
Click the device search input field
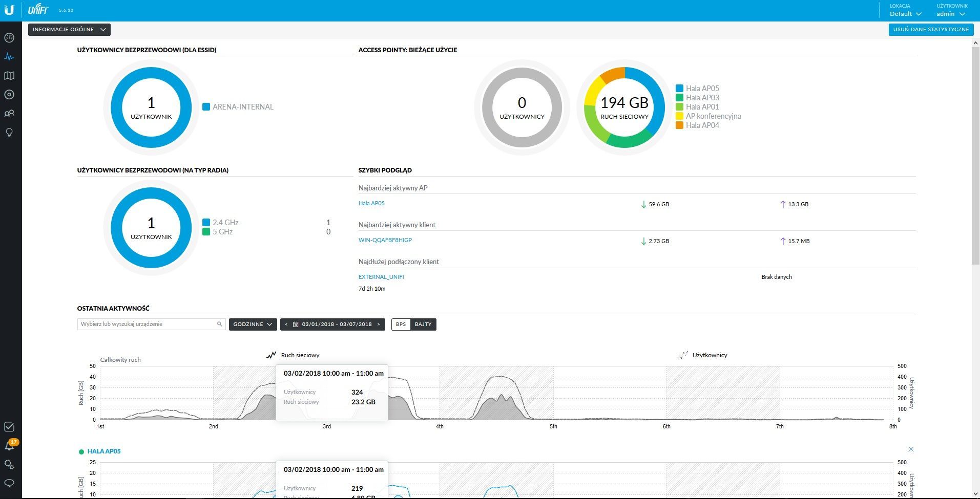point(148,324)
